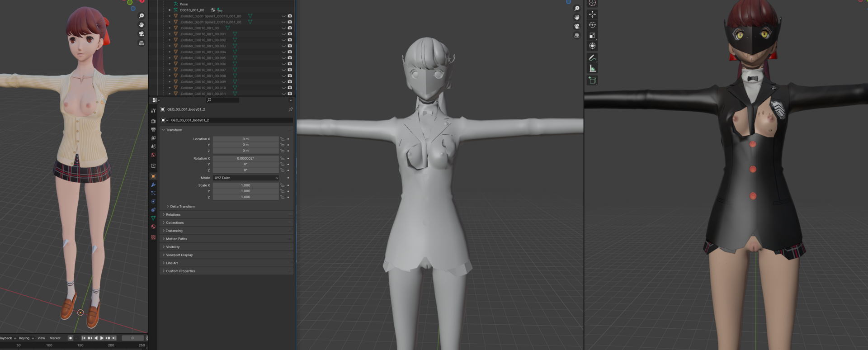Toggle auto keying record button
This screenshot has width=868, height=350.
click(x=70, y=338)
